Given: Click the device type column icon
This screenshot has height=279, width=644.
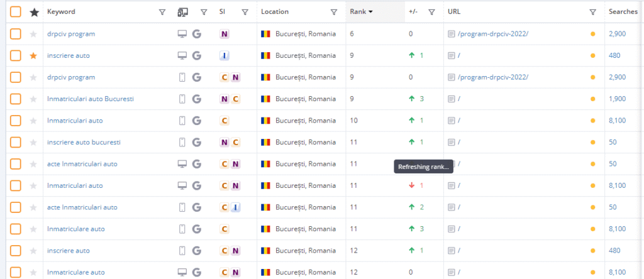Looking at the screenshot, I should point(182,11).
